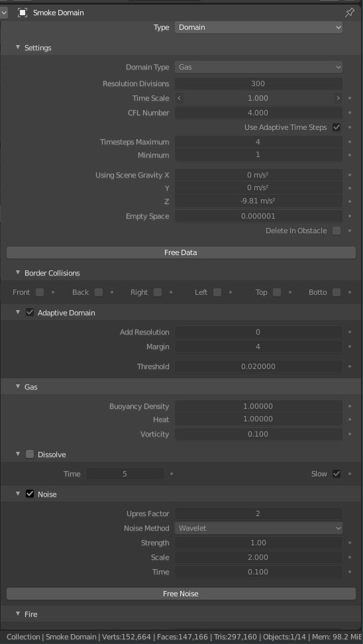
Task: Click the CFL Number field
Action: (x=258, y=113)
